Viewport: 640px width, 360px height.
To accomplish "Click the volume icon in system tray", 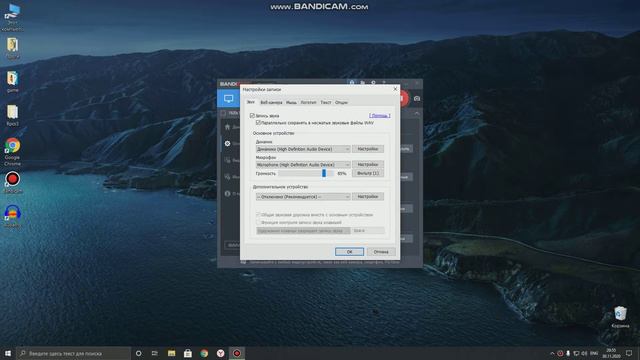I will [584, 353].
